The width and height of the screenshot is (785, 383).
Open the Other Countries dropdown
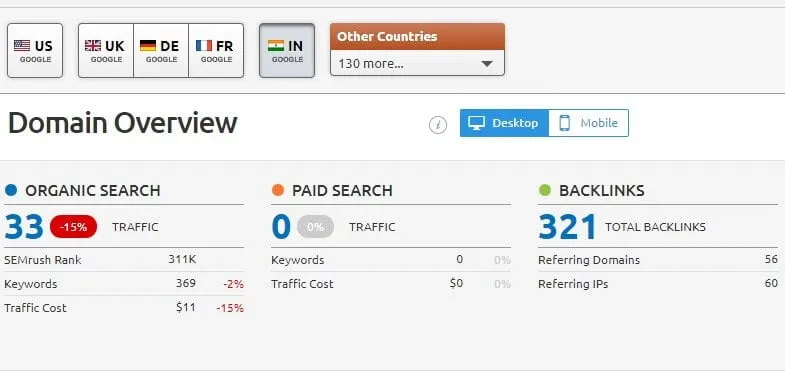417,64
